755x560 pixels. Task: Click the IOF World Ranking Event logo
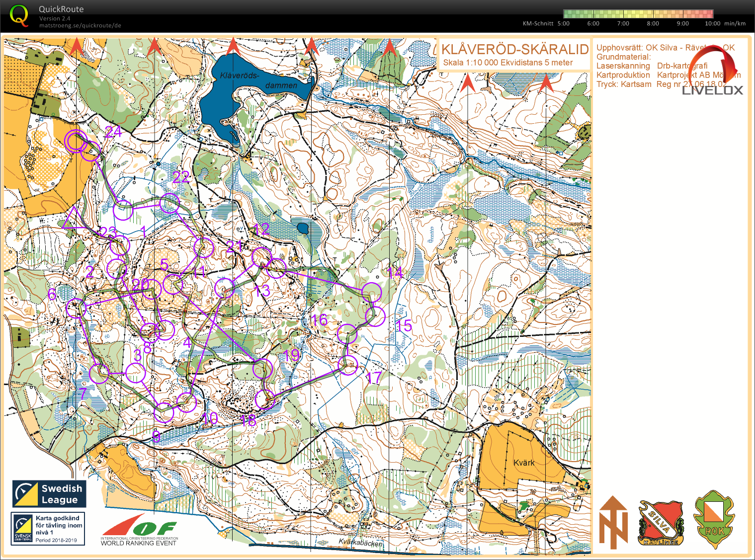pos(140,531)
